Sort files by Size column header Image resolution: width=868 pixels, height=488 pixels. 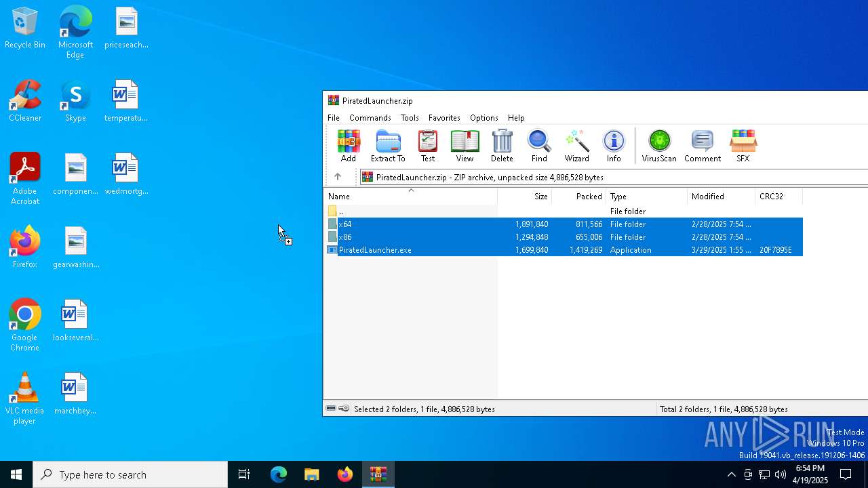pos(525,197)
